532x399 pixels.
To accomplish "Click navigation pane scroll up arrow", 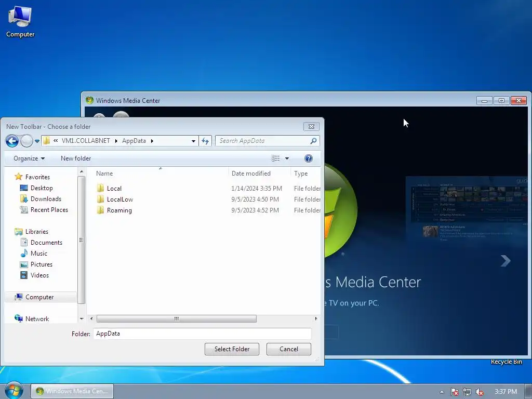I will [x=82, y=172].
